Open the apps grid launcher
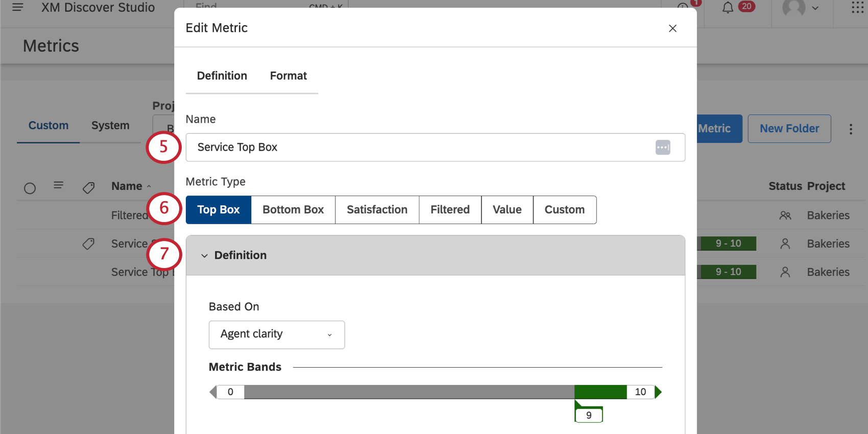868x434 pixels. [x=857, y=8]
